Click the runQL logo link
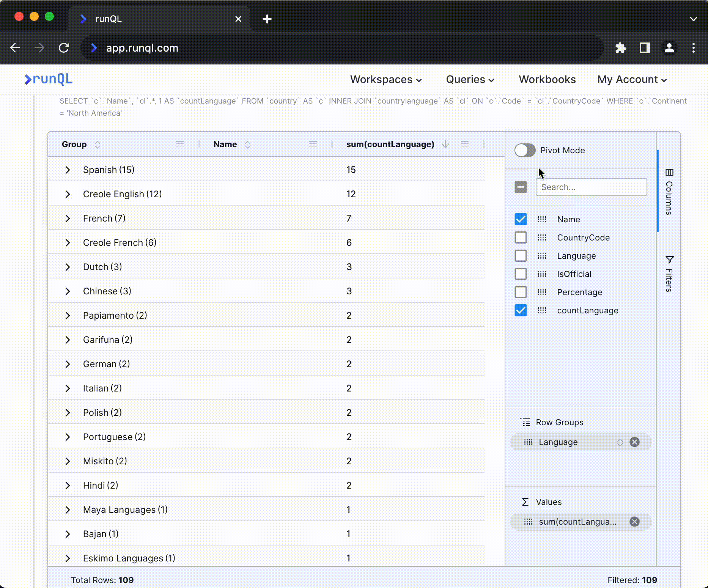 coord(49,79)
